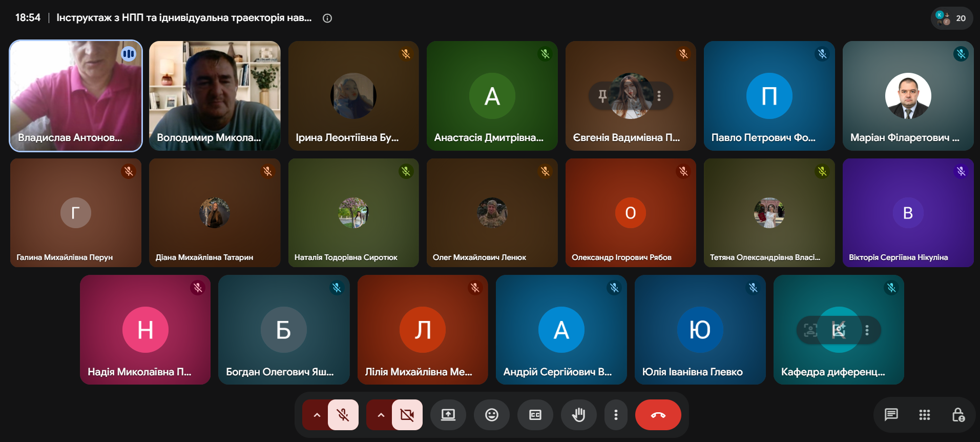Screen dimensions: 980x442
Task: Click muted mic icon on Галина Михайлівна Перун's tile
Action: point(129,171)
